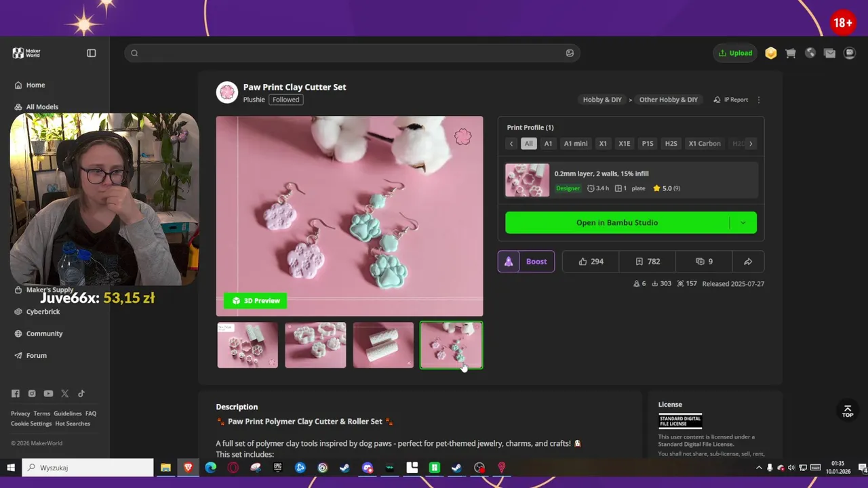Select the A1 mini printer filter
Image resolution: width=868 pixels, height=488 pixels.
[576, 144]
